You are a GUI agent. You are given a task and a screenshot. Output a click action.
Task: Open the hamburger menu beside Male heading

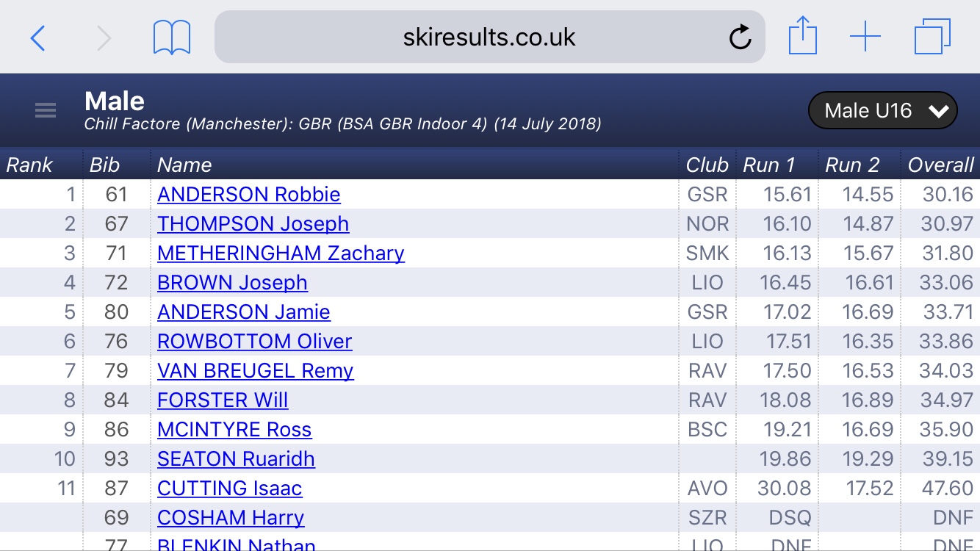pyautogui.click(x=46, y=110)
